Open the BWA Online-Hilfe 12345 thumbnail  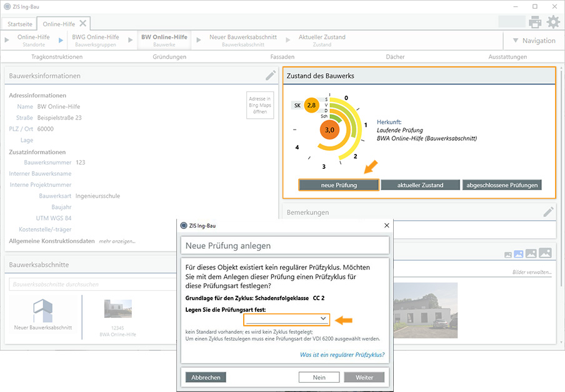click(x=118, y=309)
